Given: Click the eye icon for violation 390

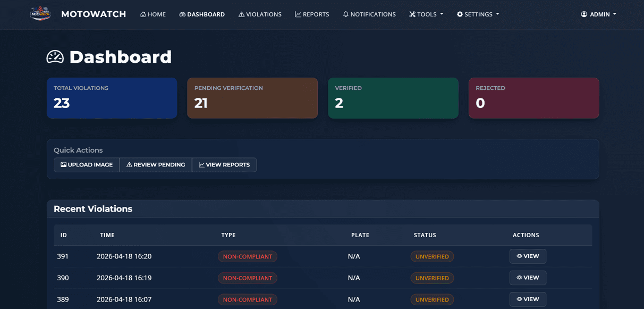Looking at the screenshot, I should point(519,278).
